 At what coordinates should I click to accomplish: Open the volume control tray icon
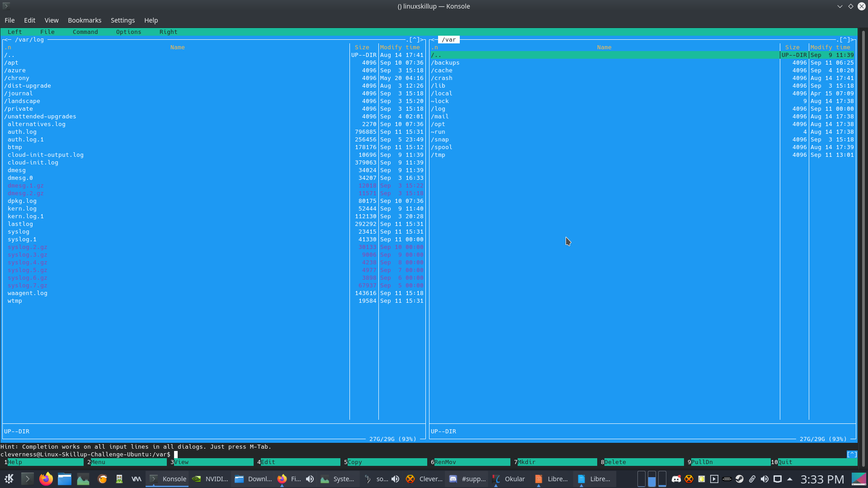(765, 479)
